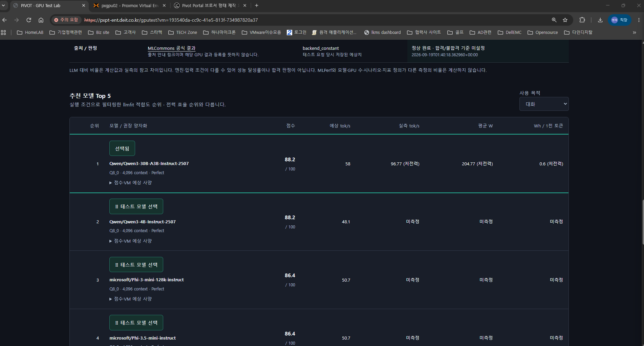Click the Qwen/Qwen3-30B-A3B-Instruct-2507 model name
The height and width of the screenshot is (346, 644).
(x=149, y=164)
